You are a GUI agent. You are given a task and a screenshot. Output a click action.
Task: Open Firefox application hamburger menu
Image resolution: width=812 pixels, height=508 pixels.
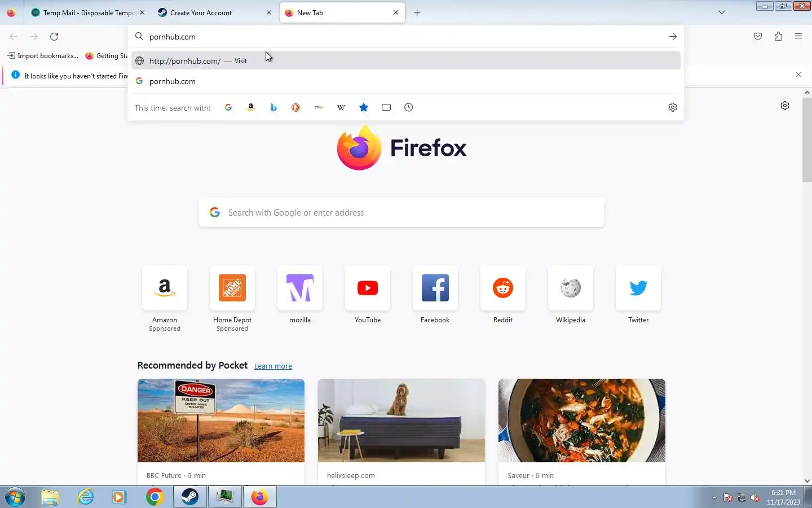[798, 37]
